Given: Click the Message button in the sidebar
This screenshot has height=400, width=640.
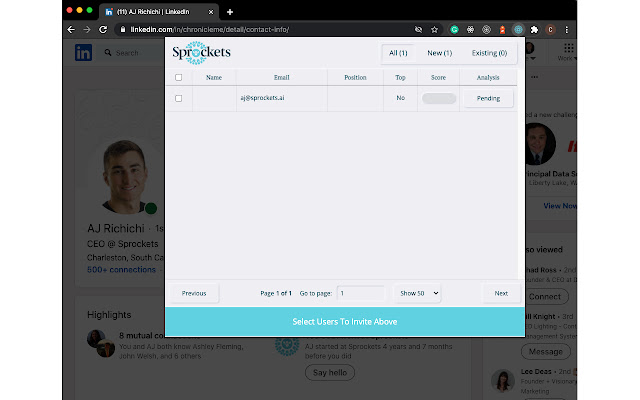Looking at the screenshot, I should 546,351.
